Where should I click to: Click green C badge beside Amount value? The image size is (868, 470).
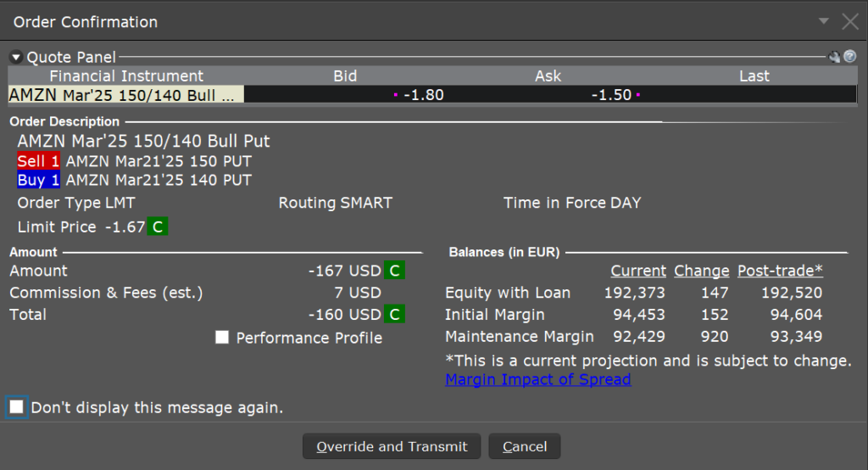click(394, 271)
